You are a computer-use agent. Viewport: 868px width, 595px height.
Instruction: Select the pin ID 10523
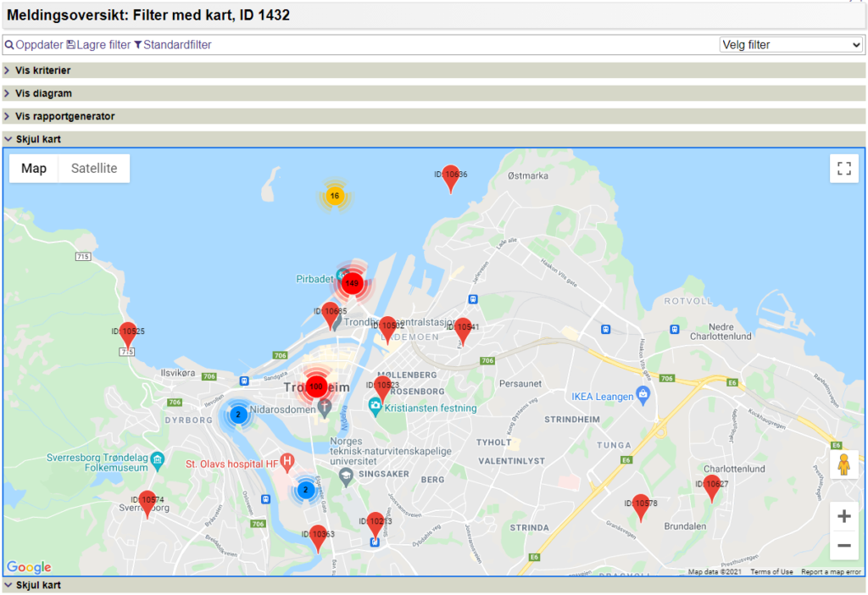pyautogui.click(x=382, y=389)
